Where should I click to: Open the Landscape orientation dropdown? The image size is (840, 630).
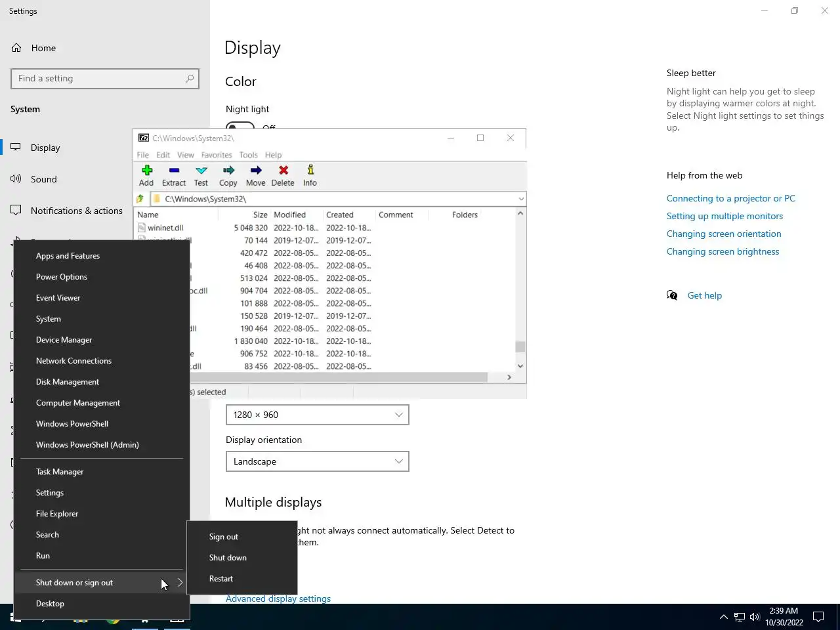(x=318, y=461)
